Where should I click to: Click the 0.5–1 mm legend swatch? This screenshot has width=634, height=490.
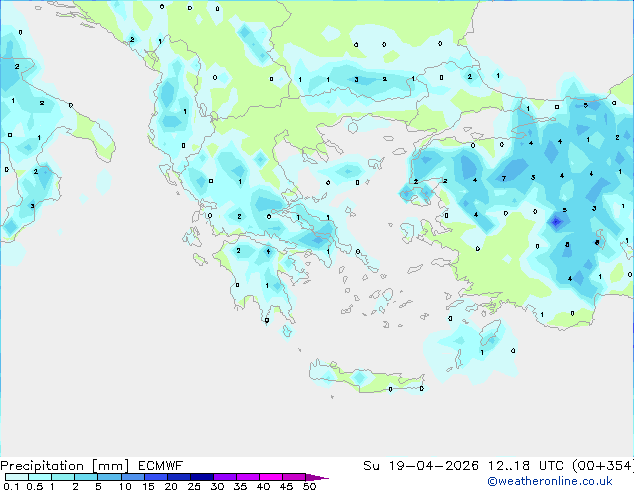point(40,477)
